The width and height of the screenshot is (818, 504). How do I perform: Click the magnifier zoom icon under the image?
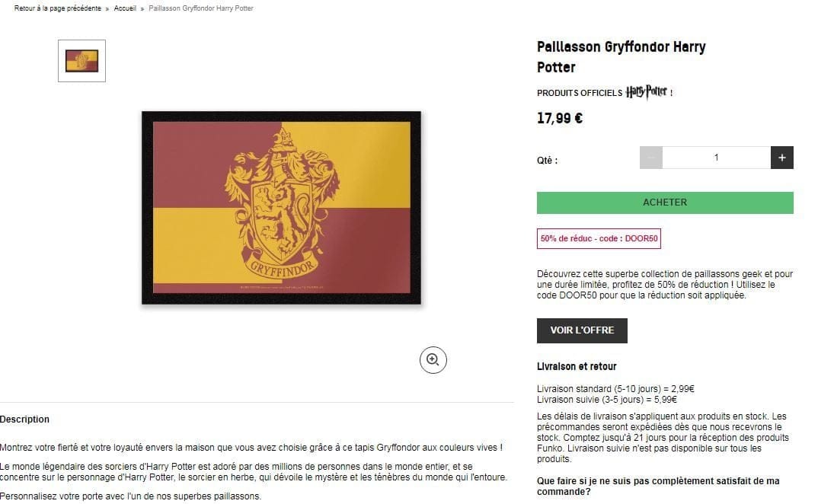tap(433, 360)
